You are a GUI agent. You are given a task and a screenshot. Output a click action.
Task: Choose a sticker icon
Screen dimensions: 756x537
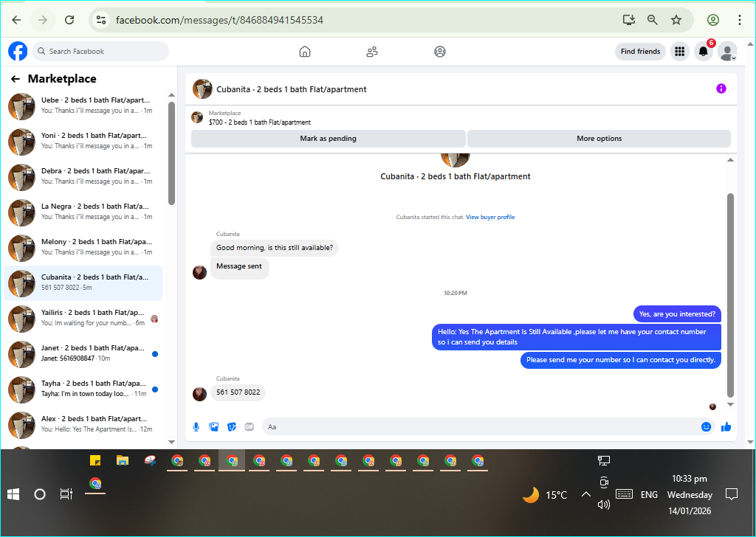coord(231,426)
